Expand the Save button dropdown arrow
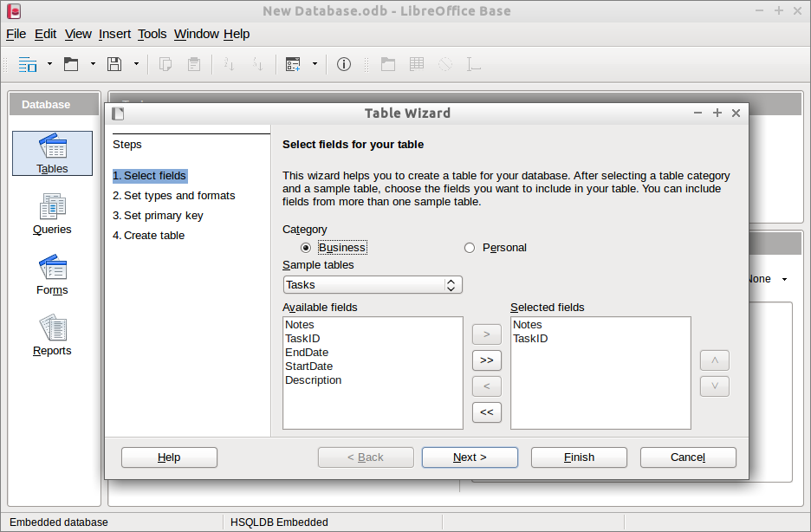 tap(136, 64)
